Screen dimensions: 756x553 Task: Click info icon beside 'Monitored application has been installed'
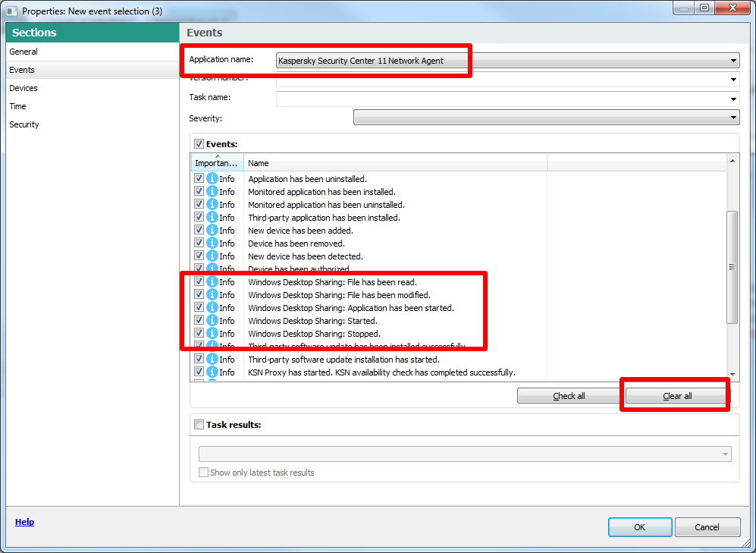[x=212, y=192]
